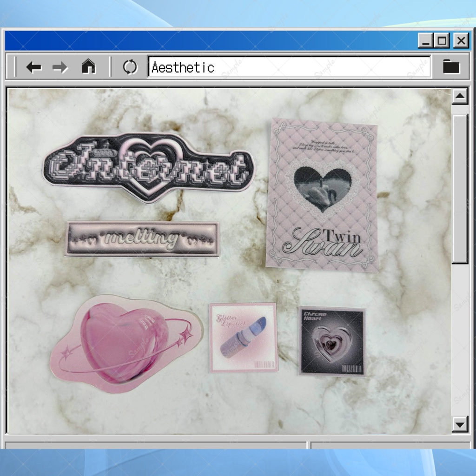
Task: Go to the home page icon
Action: (x=88, y=66)
